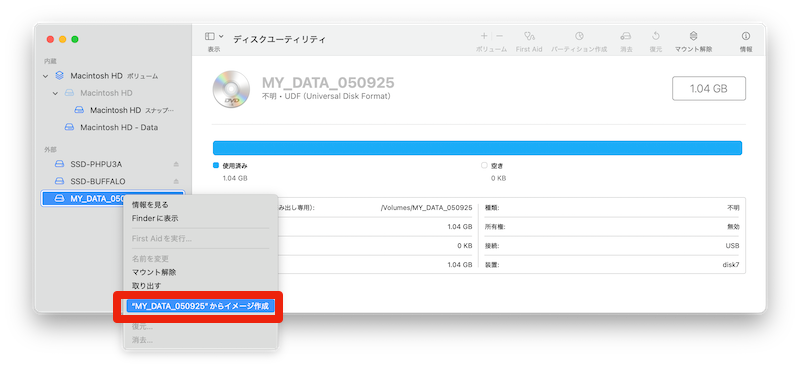This screenshot has height=366, width=800.
Task: Click the /Volumes/MY_DATA_050925 mount point value
Action: (427, 208)
